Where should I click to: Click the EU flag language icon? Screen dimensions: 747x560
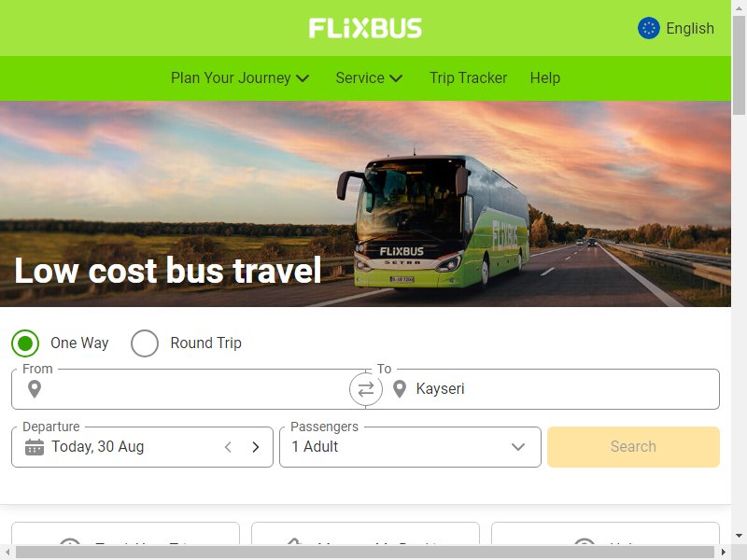pyautogui.click(x=648, y=28)
